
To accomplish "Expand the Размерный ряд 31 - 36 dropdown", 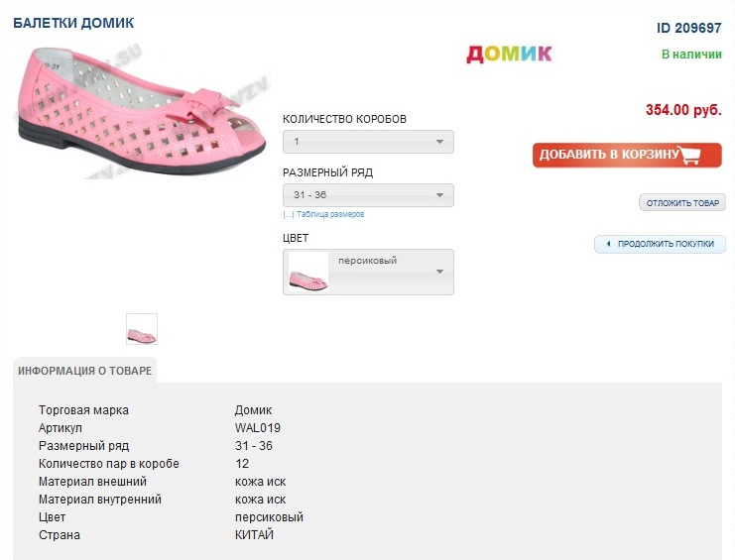I will tap(368, 195).
